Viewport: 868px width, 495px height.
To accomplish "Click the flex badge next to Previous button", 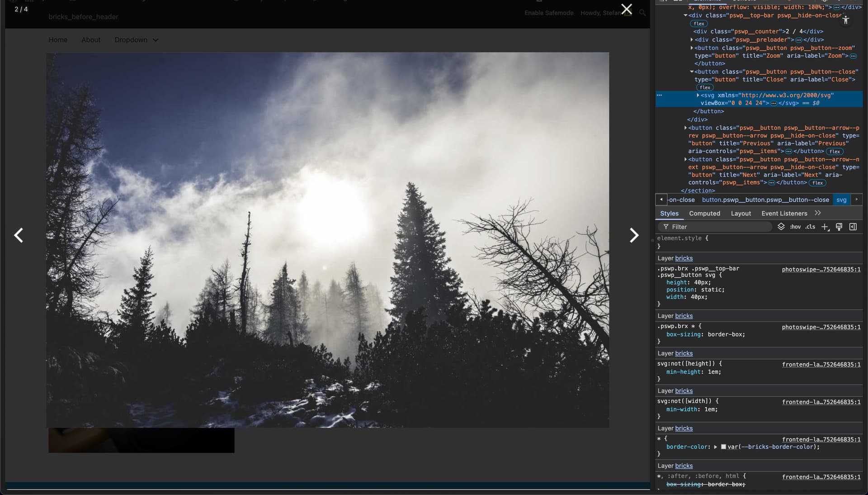I will 835,152.
